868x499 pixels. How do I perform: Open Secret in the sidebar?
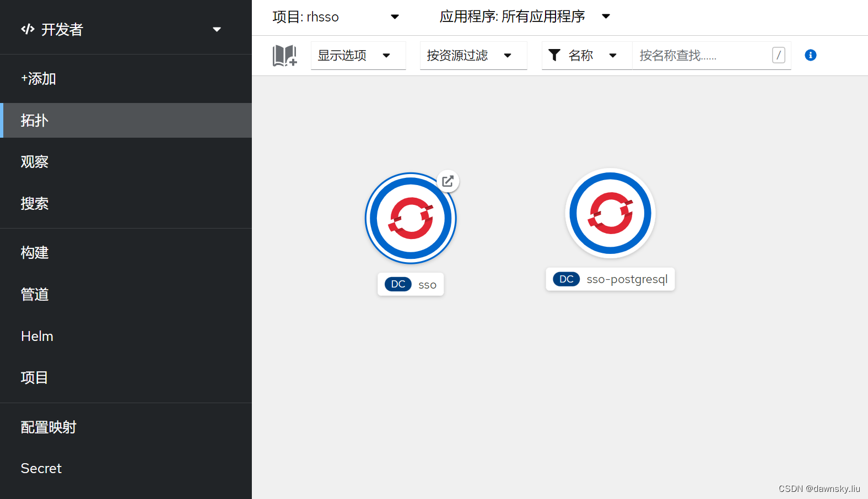126,468
